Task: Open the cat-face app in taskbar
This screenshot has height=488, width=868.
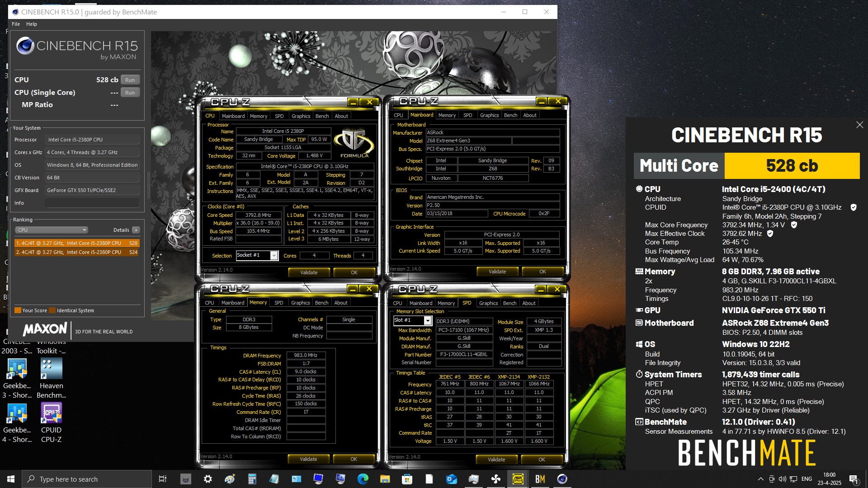Action: pos(185,479)
